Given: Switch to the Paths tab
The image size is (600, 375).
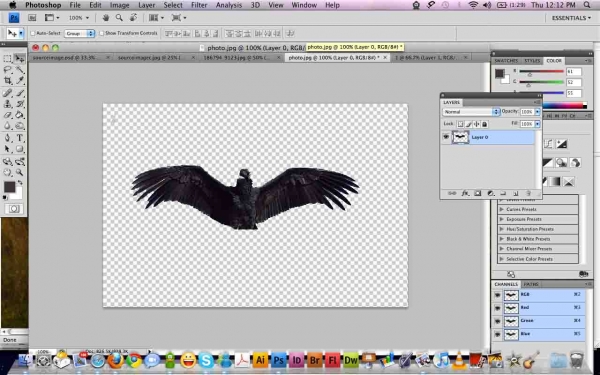Looking at the screenshot, I should tap(531, 284).
